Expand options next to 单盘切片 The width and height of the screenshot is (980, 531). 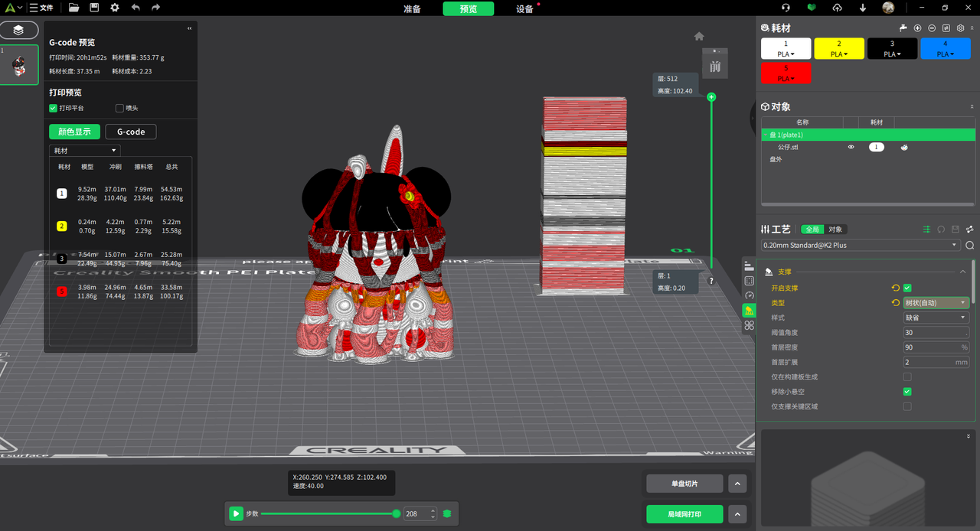pyautogui.click(x=737, y=484)
